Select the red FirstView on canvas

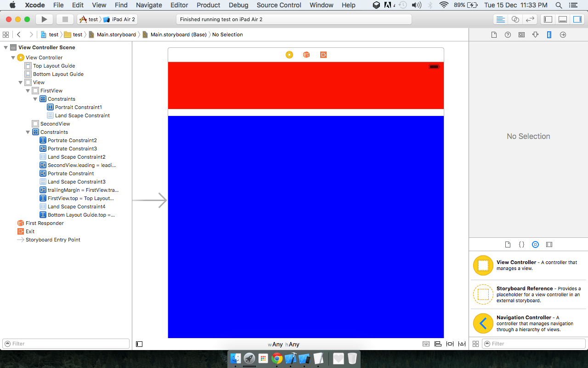(x=306, y=86)
